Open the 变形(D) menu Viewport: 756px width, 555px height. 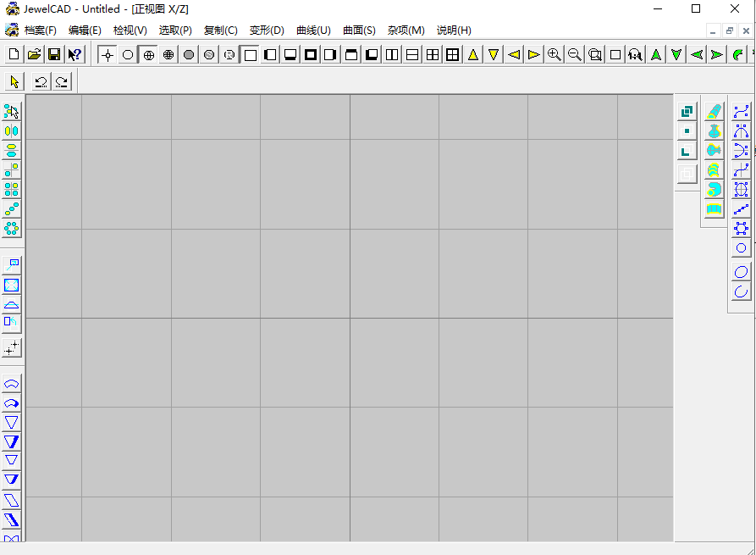[x=267, y=31]
